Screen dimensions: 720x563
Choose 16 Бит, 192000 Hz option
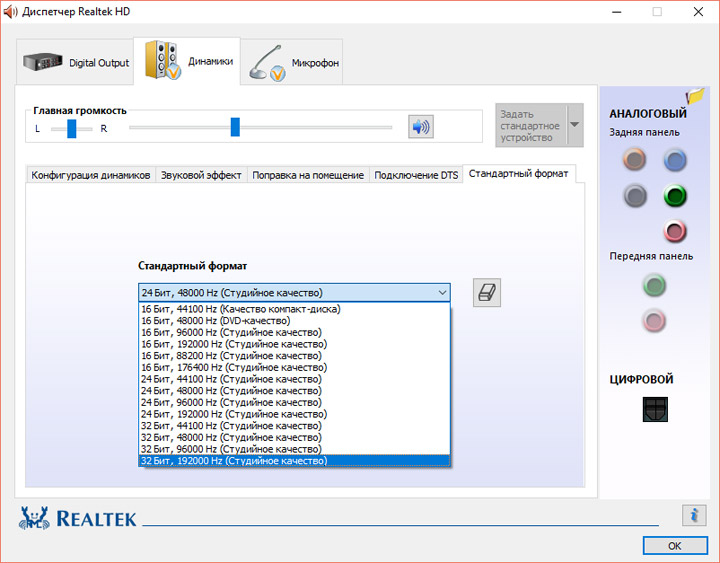294,344
